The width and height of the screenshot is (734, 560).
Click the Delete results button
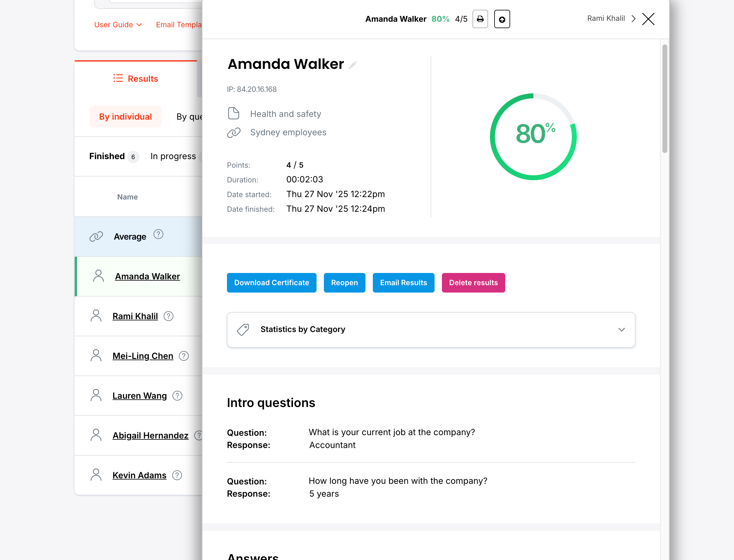click(473, 283)
